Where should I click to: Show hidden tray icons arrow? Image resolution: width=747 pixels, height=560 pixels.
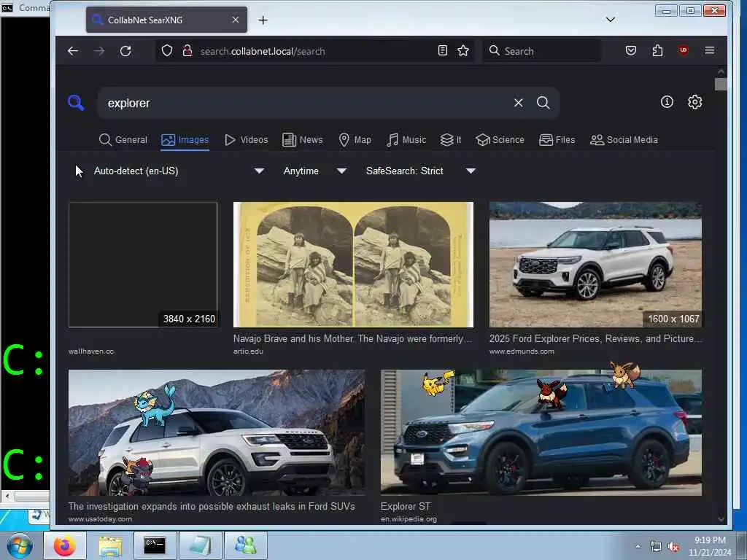638,547
